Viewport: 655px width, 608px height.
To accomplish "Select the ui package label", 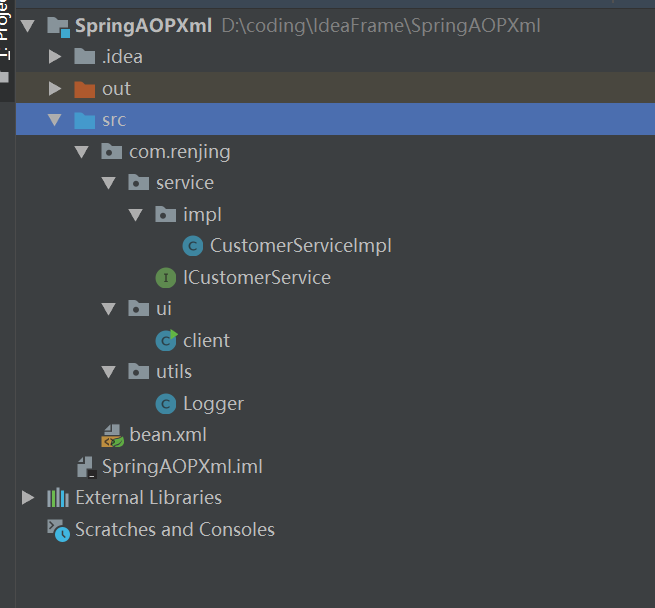I will coord(164,309).
